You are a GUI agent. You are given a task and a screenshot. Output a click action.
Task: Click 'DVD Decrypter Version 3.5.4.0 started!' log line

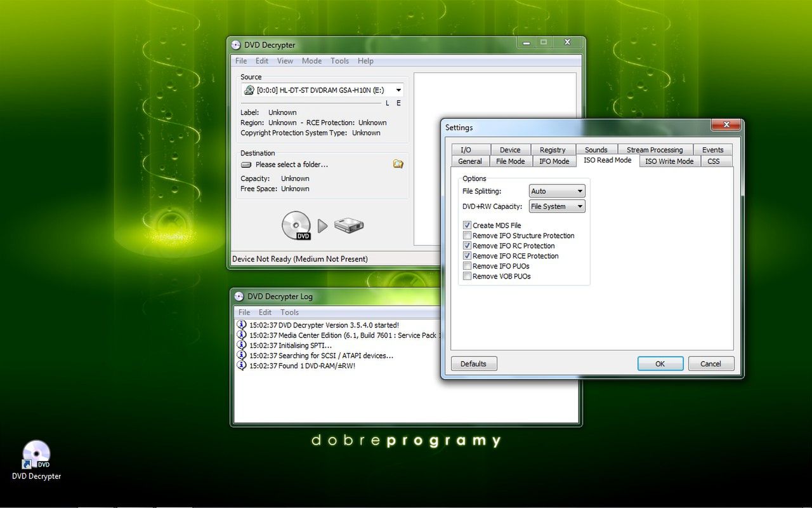pos(324,325)
